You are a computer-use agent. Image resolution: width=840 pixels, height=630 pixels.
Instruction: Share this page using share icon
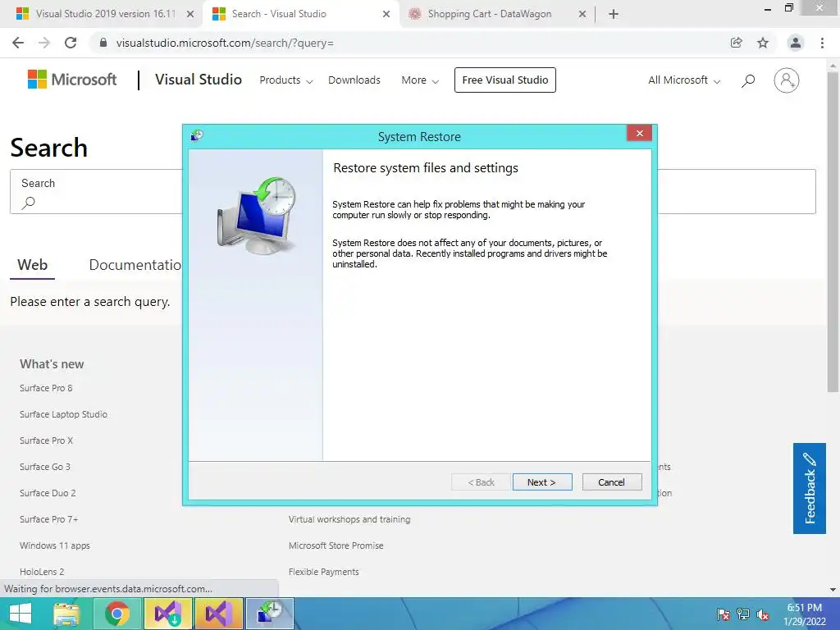click(x=737, y=43)
